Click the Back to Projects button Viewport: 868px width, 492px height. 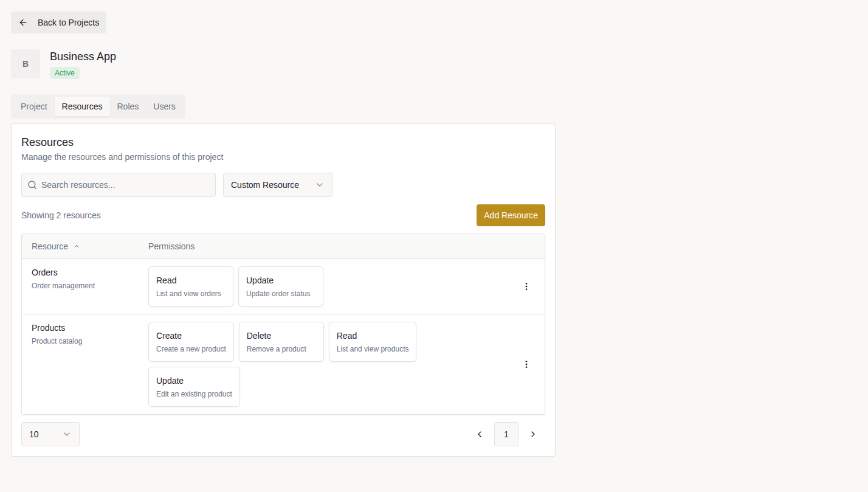point(58,23)
